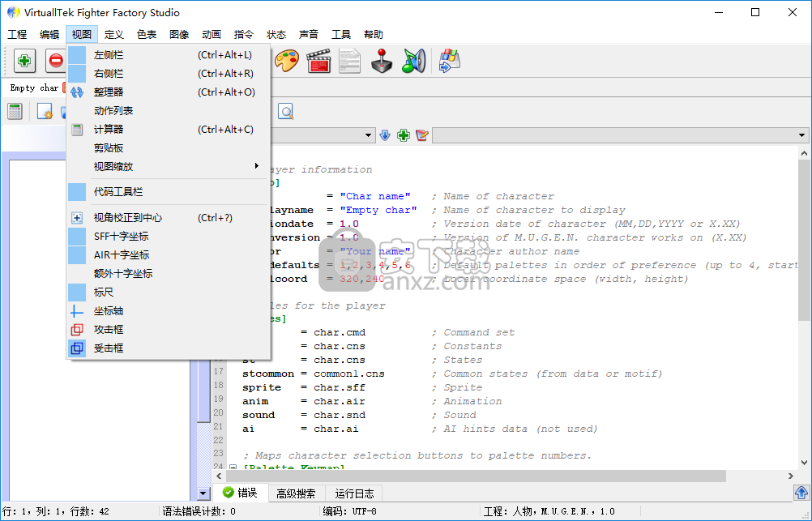Toggle the checked 右侧栏 right sidebar option
Image resolution: width=812 pixels, height=521 pixels.
pos(169,74)
